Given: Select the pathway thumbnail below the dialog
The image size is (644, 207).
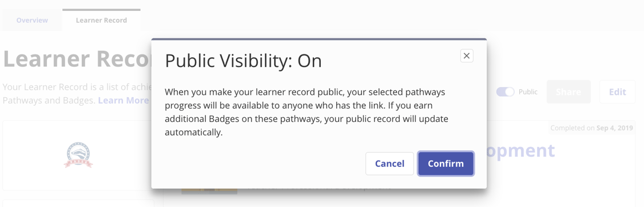Looking at the screenshot, I should 209,191.
